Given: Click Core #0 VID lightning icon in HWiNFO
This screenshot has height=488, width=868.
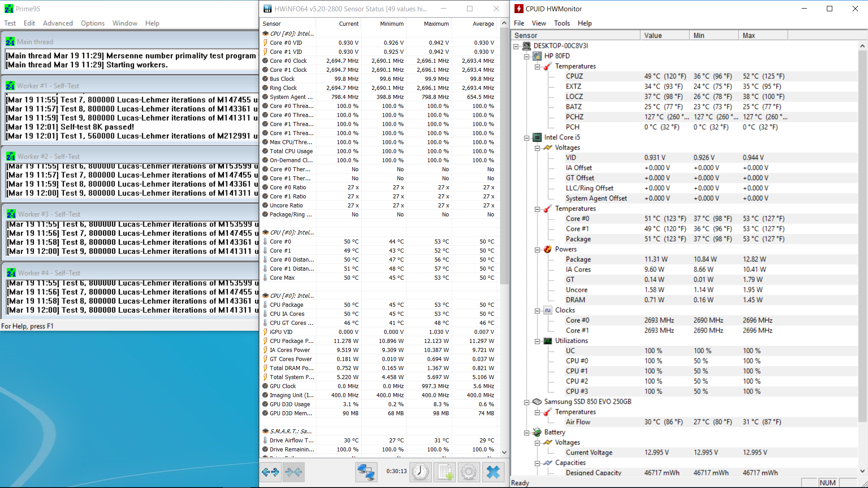Looking at the screenshot, I should pyautogui.click(x=265, y=42).
